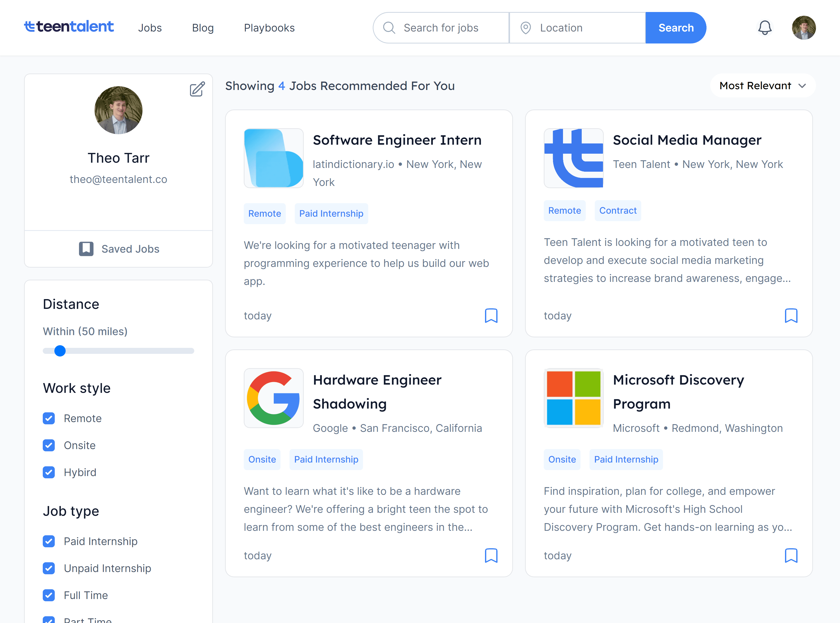The width and height of the screenshot is (840, 623).
Task: Uncheck the Unpaid Internship checkbox
Action: tap(49, 568)
